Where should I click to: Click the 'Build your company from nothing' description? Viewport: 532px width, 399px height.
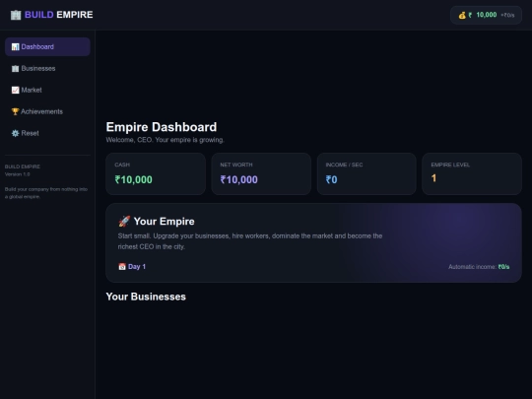(x=46, y=193)
